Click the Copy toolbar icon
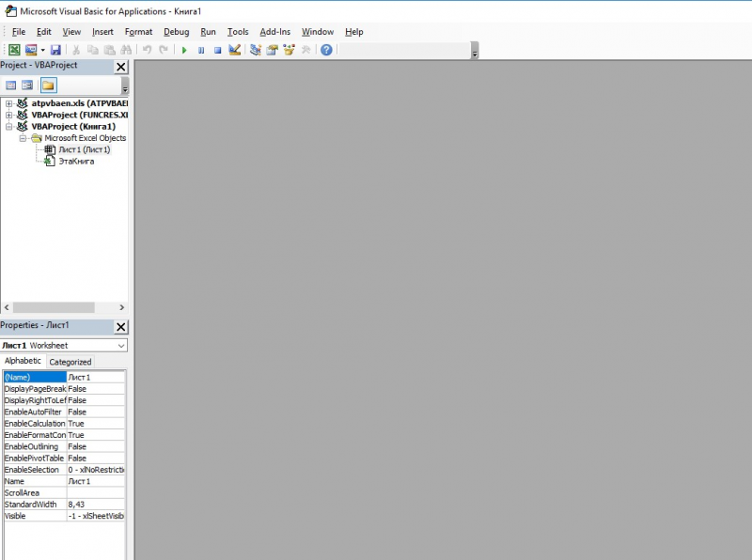 click(x=92, y=50)
